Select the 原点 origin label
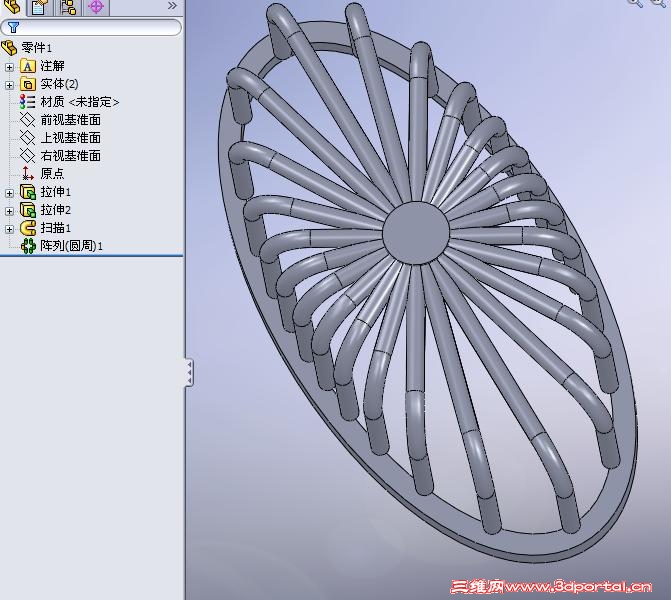671x600 pixels. 52,173
